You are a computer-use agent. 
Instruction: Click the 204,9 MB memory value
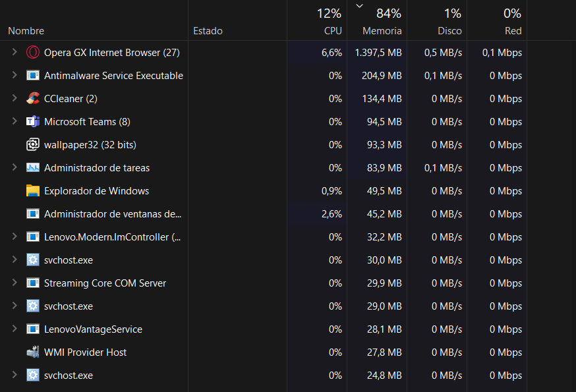pyautogui.click(x=382, y=75)
